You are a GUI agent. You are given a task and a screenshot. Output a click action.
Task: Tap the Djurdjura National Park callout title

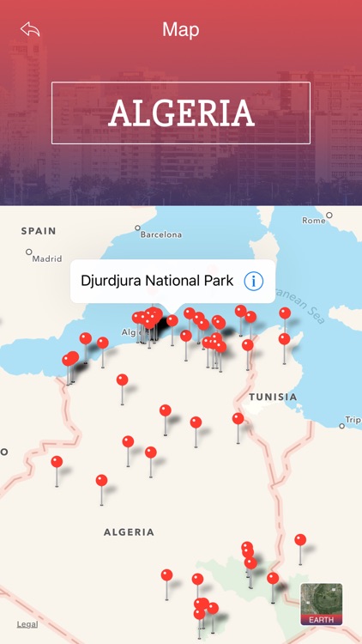pyautogui.click(x=157, y=281)
